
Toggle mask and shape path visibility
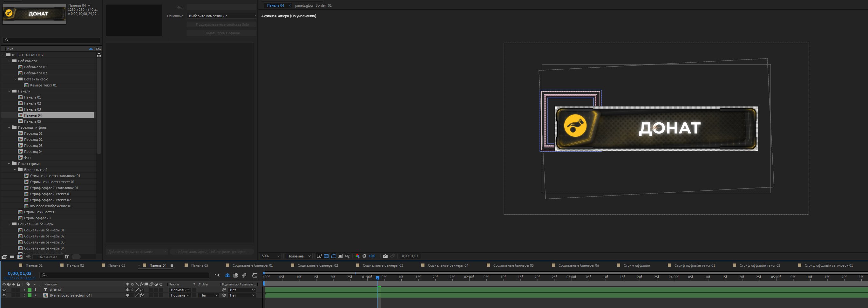(x=333, y=256)
